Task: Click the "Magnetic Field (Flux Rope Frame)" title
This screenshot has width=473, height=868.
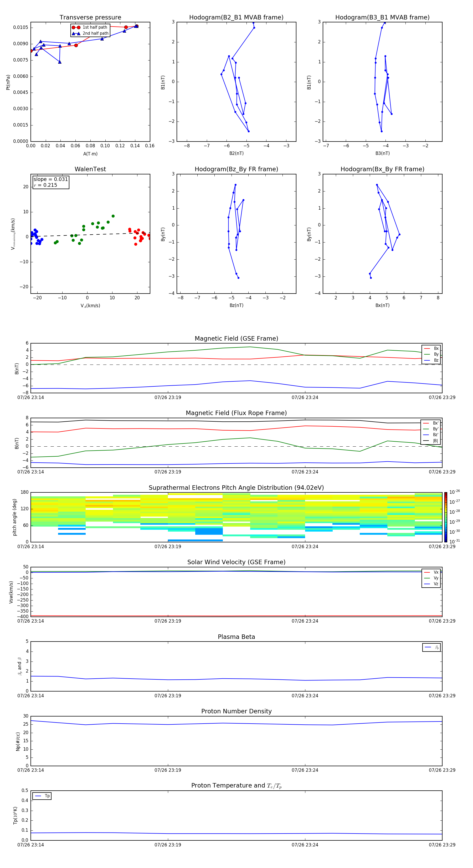Action: (236, 413)
